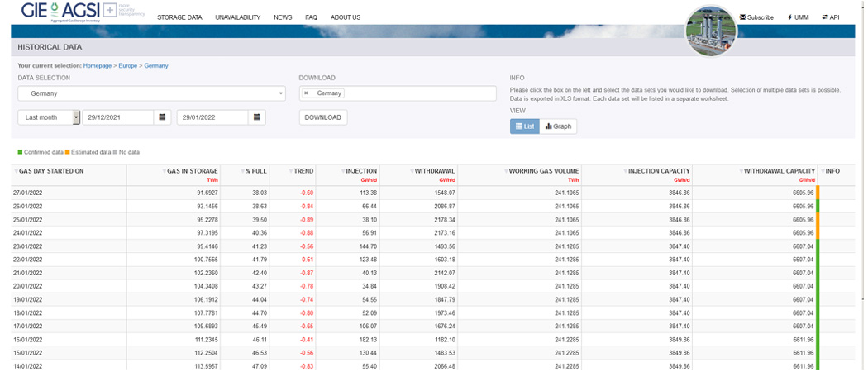Click Germany breadcrumb link
The width and height of the screenshot is (868, 372).
click(156, 66)
